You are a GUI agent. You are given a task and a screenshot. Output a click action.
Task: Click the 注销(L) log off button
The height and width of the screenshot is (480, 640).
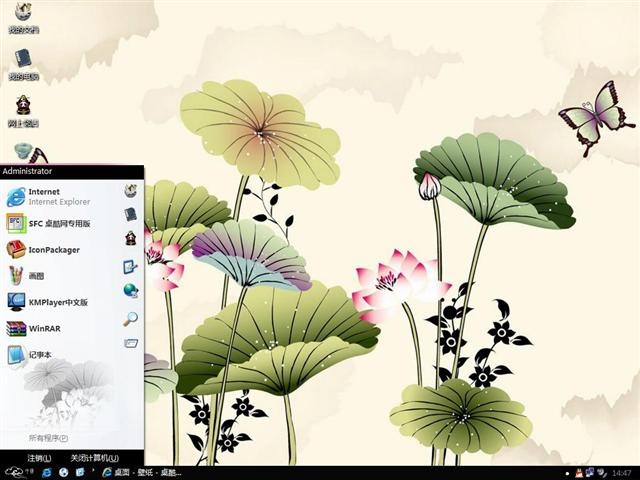tap(39, 458)
